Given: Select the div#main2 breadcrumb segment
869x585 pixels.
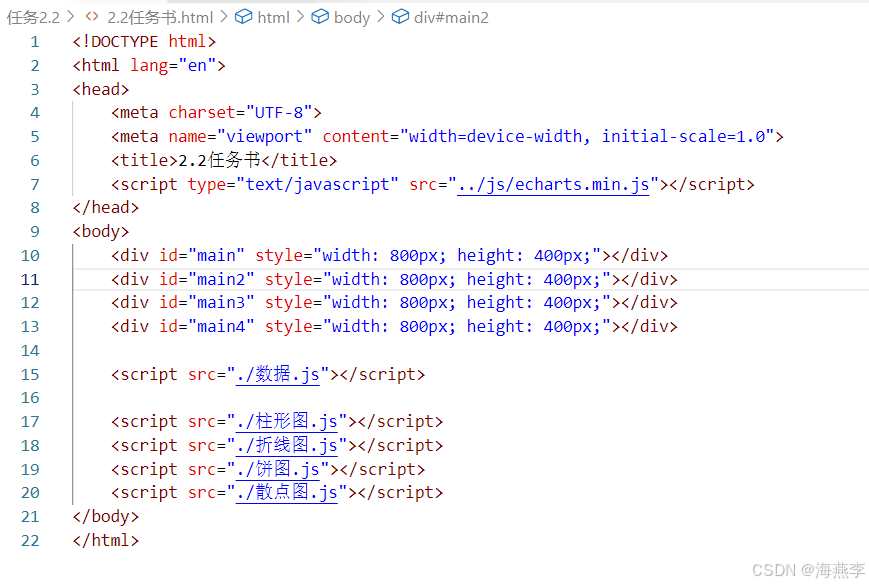Looking at the screenshot, I should 451,17.
